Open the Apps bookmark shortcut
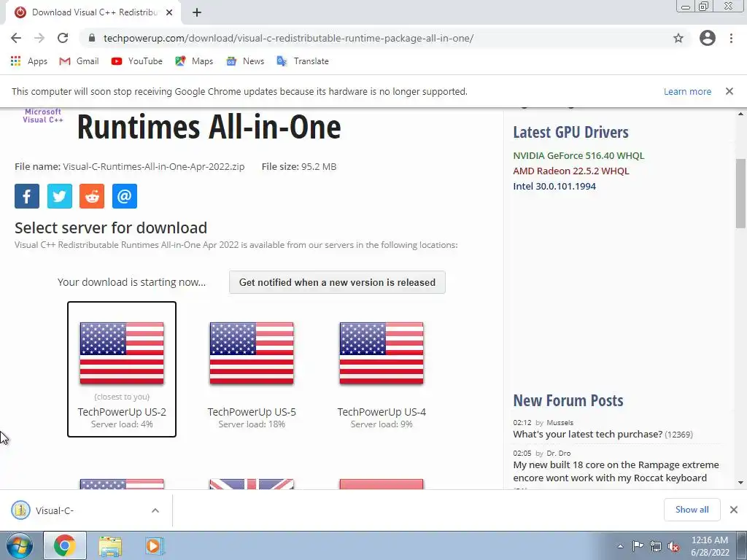Viewport: 747px width, 560px height. (x=29, y=61)
